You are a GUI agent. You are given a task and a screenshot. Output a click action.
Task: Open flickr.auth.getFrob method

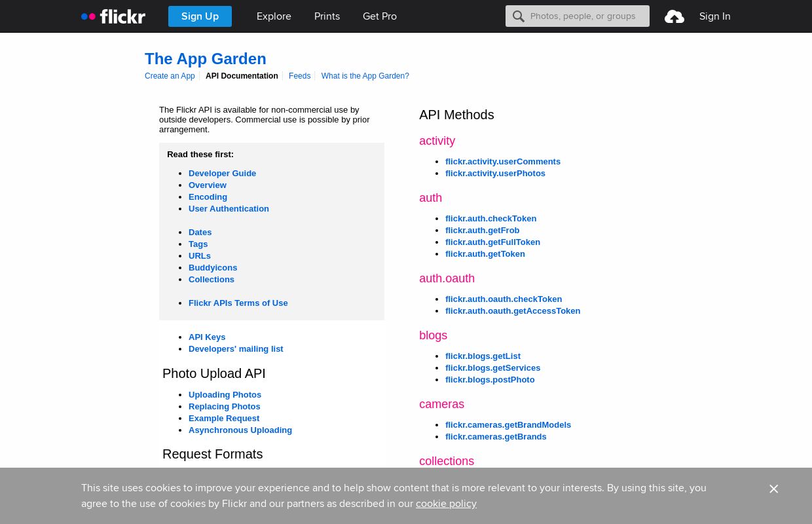click(x=482, y=231)
